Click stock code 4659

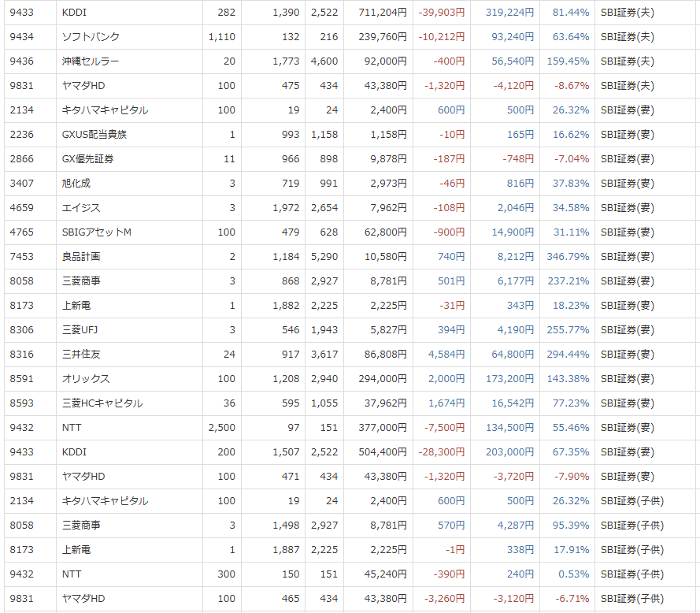[21, 208]
